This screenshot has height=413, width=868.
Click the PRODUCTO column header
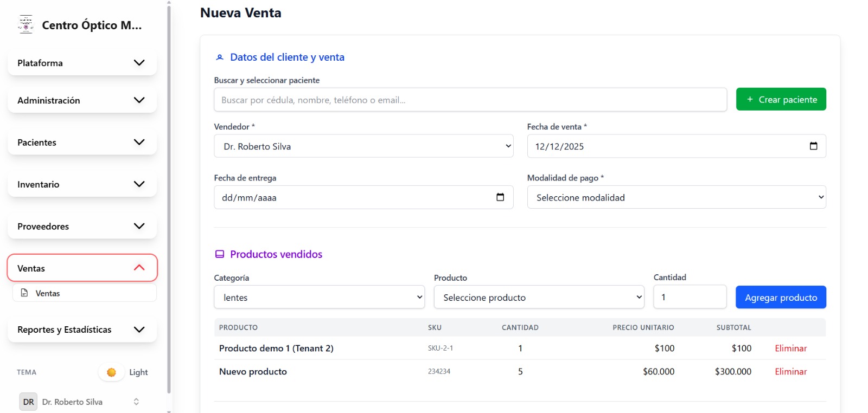tap(238, 327)
